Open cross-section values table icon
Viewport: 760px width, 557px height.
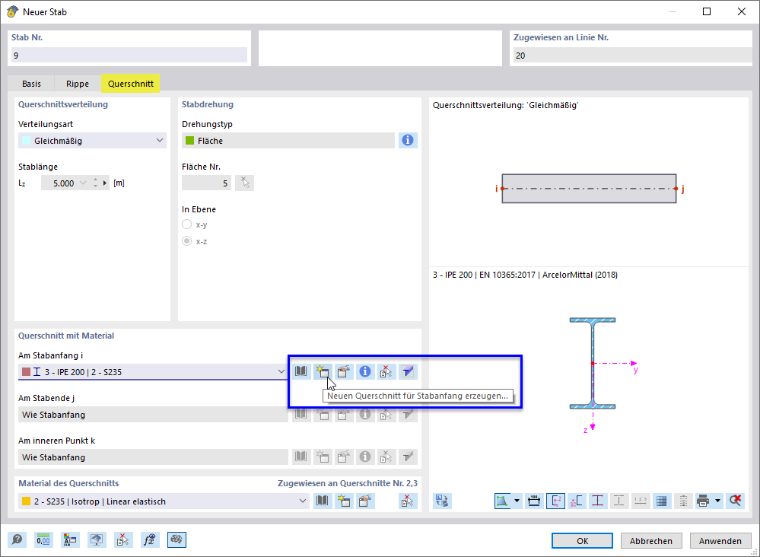point(662,501)
